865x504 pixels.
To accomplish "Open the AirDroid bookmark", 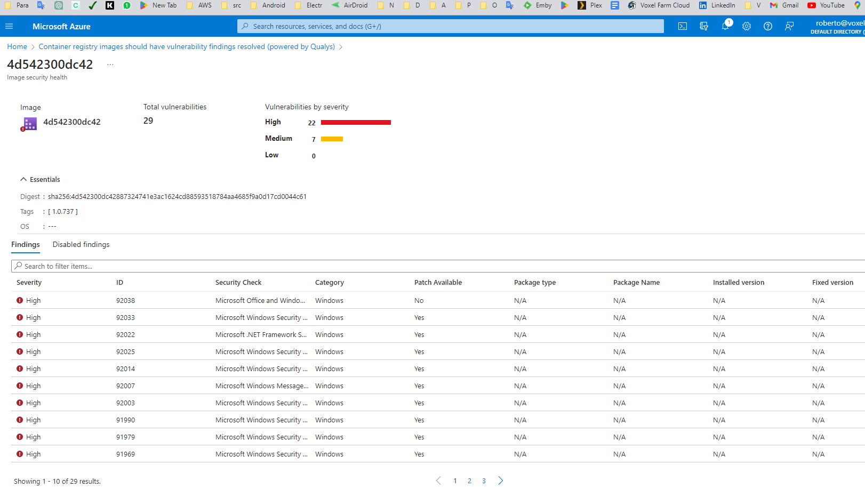I will click(x=350, y=5).
